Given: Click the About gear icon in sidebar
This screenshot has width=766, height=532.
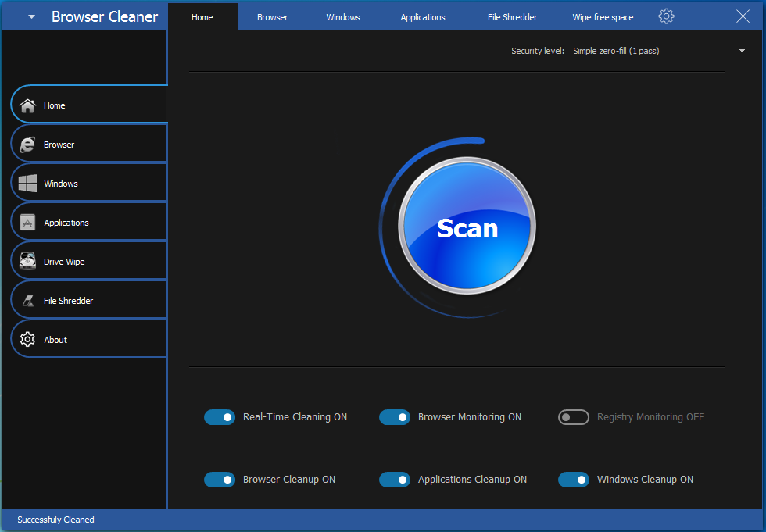Looking at the screenshot, I should click(x=27, y=340).
